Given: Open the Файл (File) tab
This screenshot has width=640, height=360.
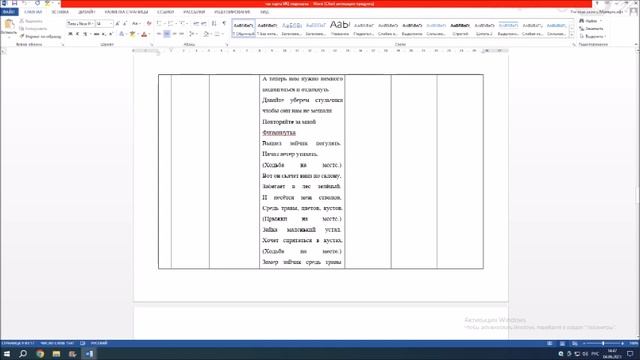Looking at the screenshot, I should tap(9, 12).
